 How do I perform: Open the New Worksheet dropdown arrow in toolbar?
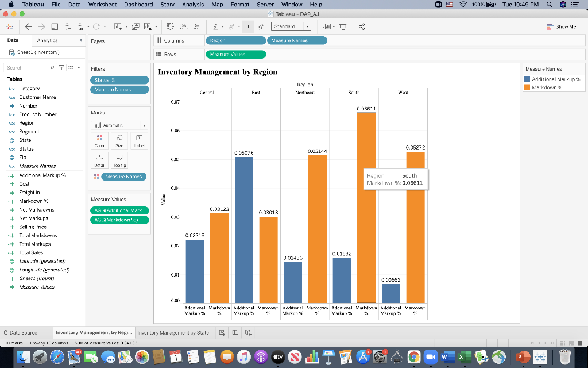tap(126, 26)
